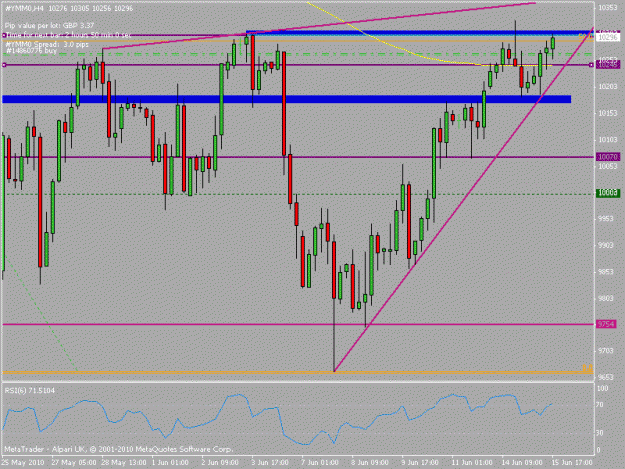Click the 9703 price axis label

click(608, 351)
